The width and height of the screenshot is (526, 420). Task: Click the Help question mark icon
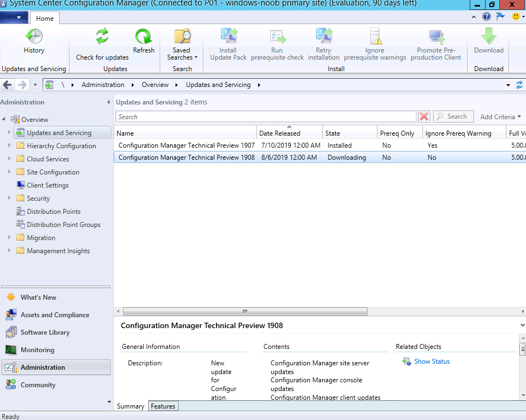[487, 16]
